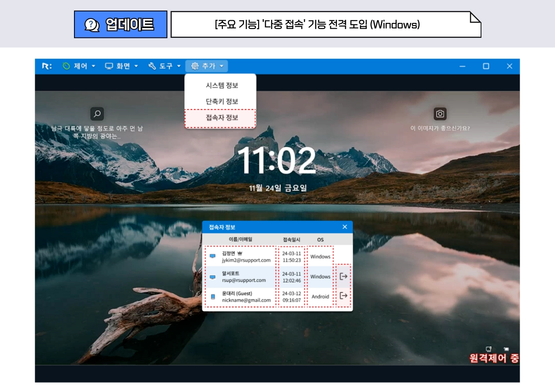Disconnect the 알서포트 user with exit icon
555x392 pixels.
coord(344,276)
